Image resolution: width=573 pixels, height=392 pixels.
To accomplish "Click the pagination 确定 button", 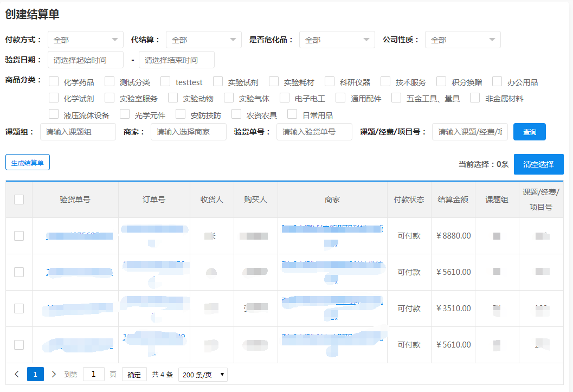I will tap(134, 375).
